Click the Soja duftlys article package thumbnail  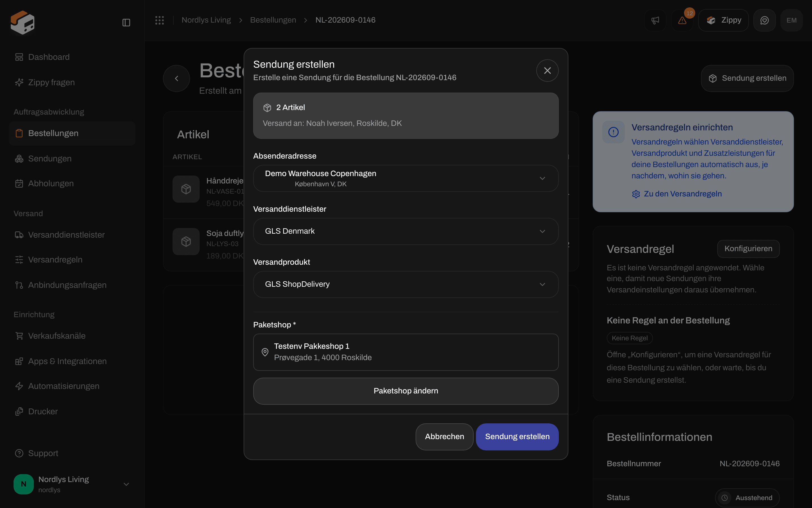(x=186, y=242)
